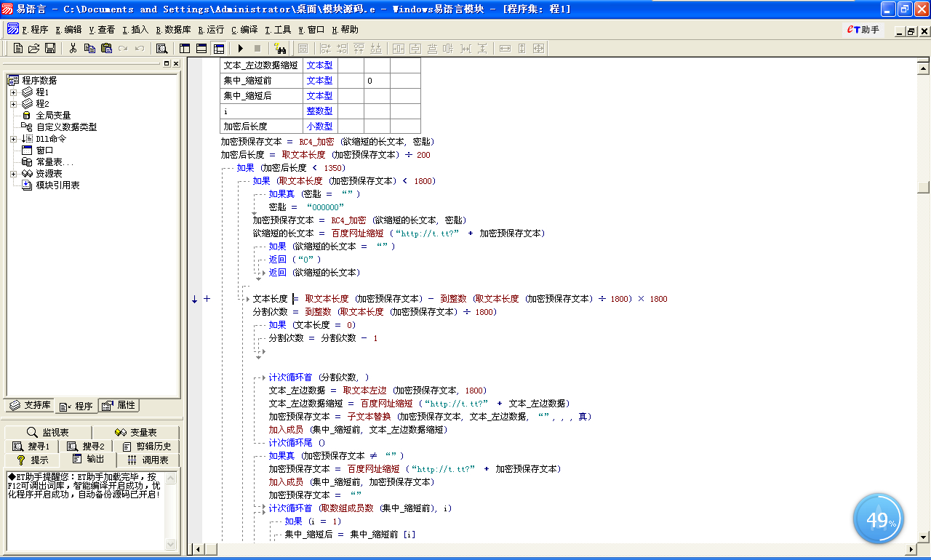The width and height of the screenshot is (931, 560).
Task: Click the Copy toolbar icon
Action: 89,48
